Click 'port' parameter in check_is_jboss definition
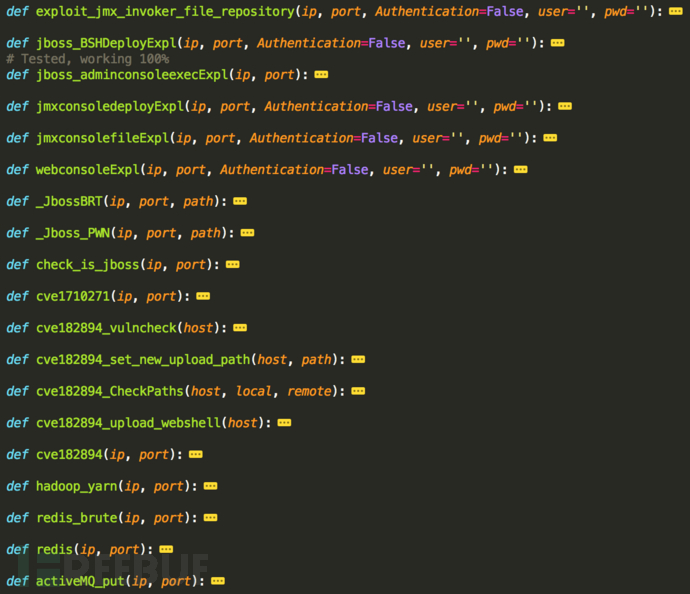The width and height of the screenshot is (690, 594). pyautogui.click(x=191, y=265)
